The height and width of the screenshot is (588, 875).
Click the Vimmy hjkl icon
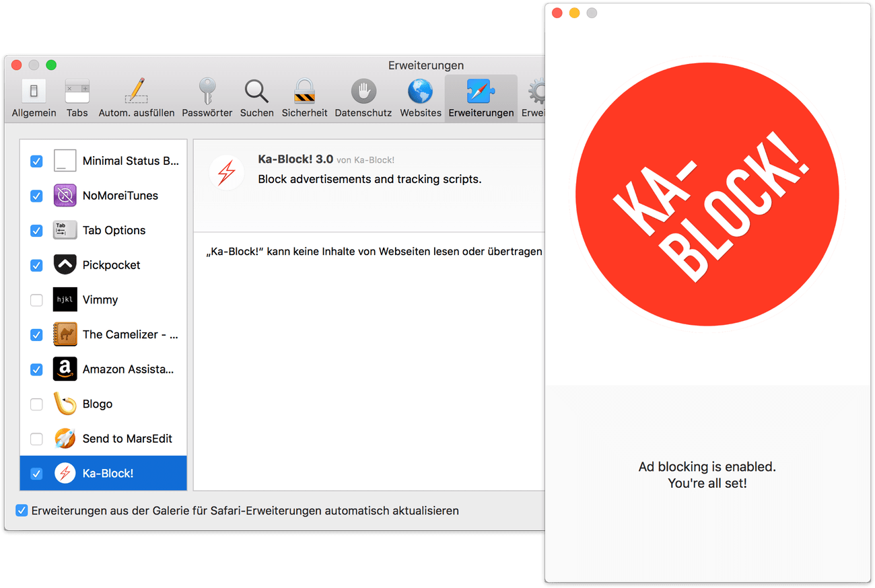coord(65,299)
